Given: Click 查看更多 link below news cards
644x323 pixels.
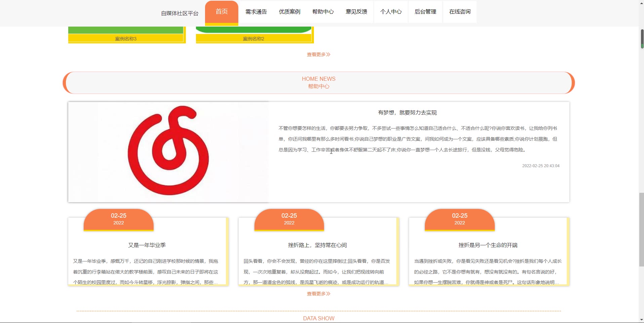Looking at the screenshot, I should click(319, 294).
